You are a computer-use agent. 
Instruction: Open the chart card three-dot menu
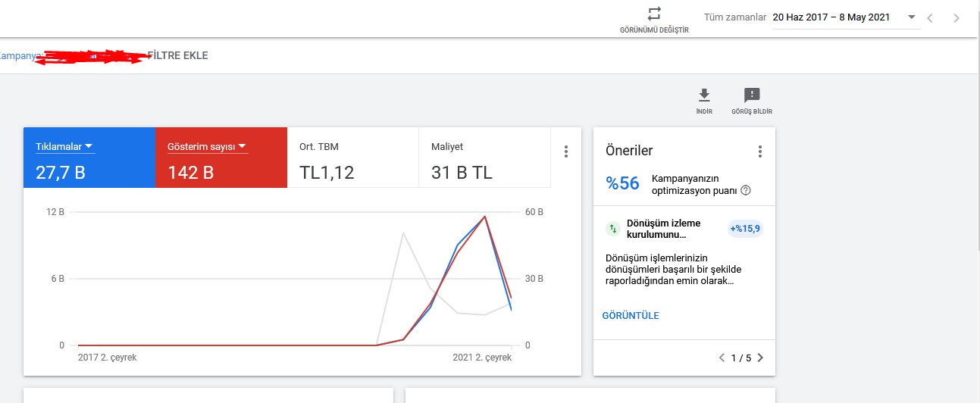pyautogui.click(x=565, y=152)
